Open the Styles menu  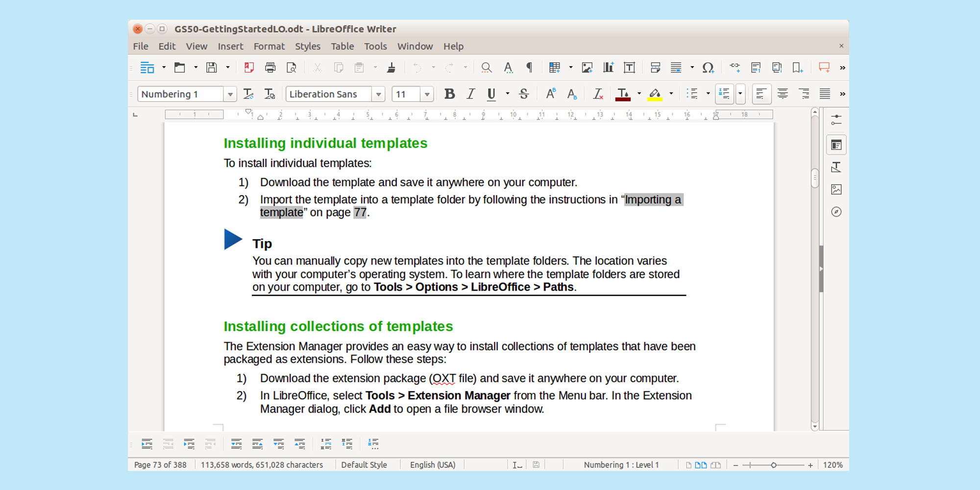(x=308, y=46)
